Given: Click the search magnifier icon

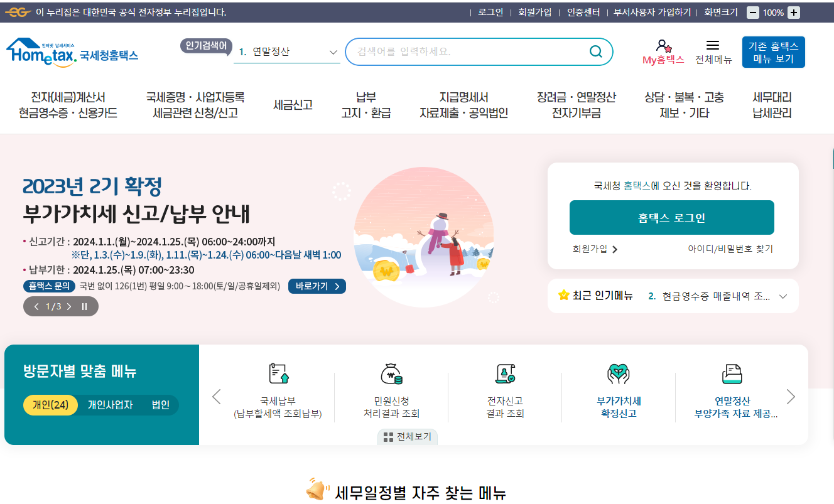Looking at the screenshot, I should [593, 51].
